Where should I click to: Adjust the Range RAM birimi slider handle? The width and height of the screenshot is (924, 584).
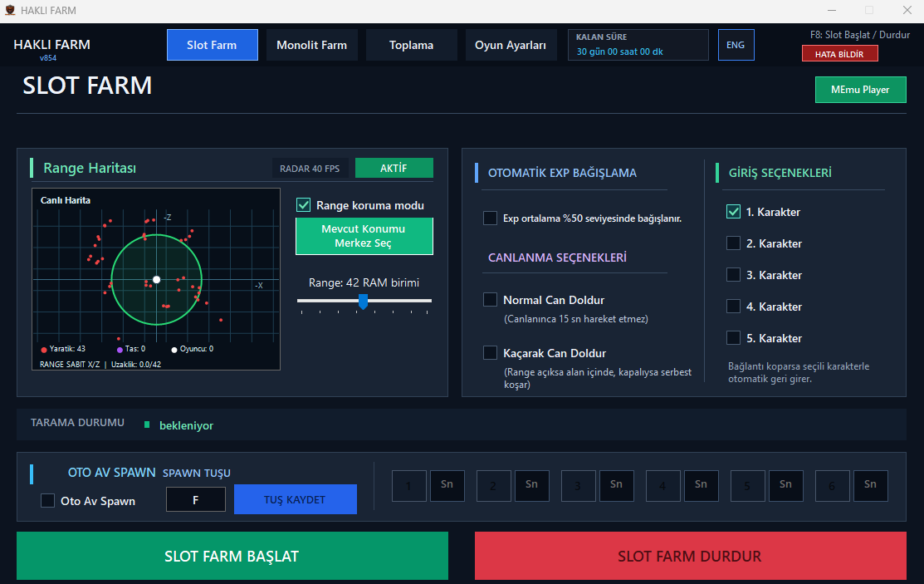364,302
